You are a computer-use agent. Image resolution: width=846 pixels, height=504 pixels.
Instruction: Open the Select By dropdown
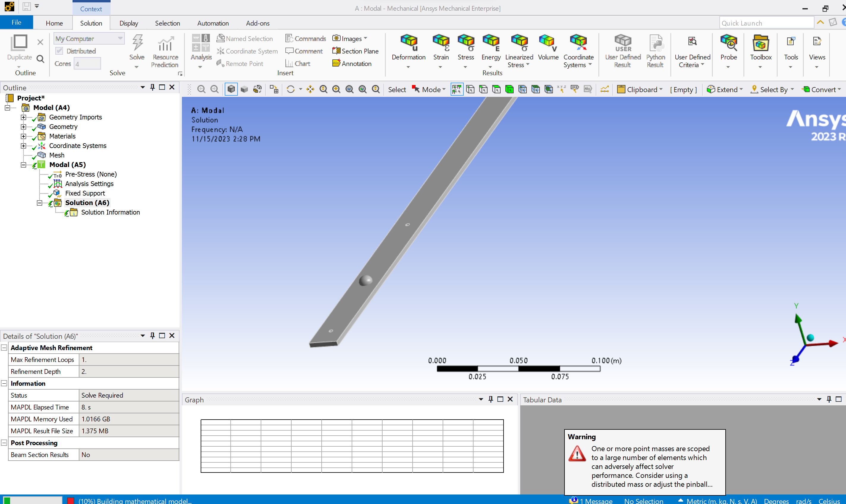772,89
